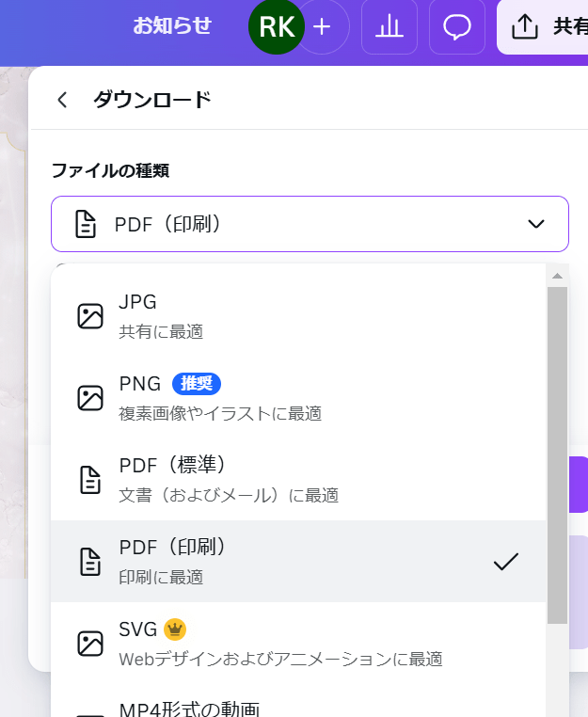Open the comments speech bubble icon
This screenshot has width=588, height=717.
pos(457,26)
